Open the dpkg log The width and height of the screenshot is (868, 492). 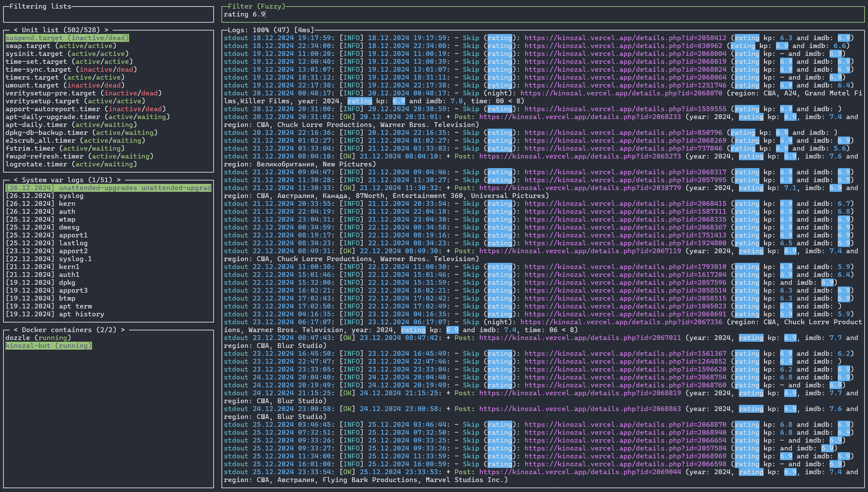[x=41, y=283]
